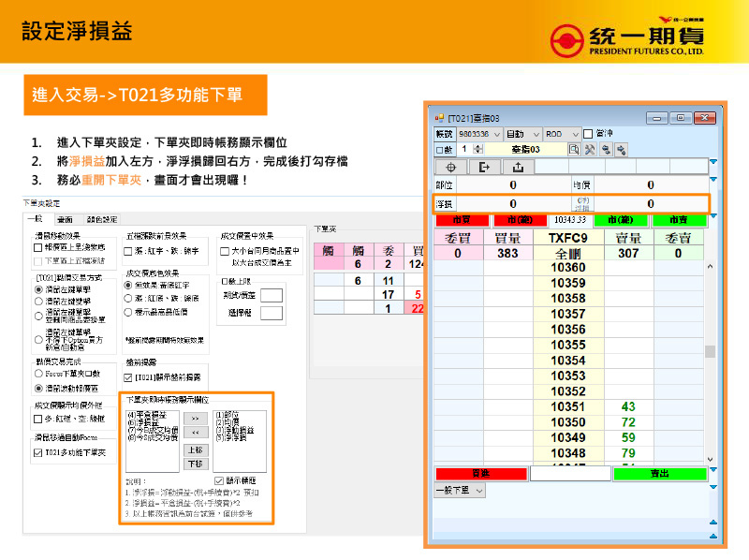Toggle the 當沖 checkbox
Viewport: 749px width, 560px height.
click(589, 134)
